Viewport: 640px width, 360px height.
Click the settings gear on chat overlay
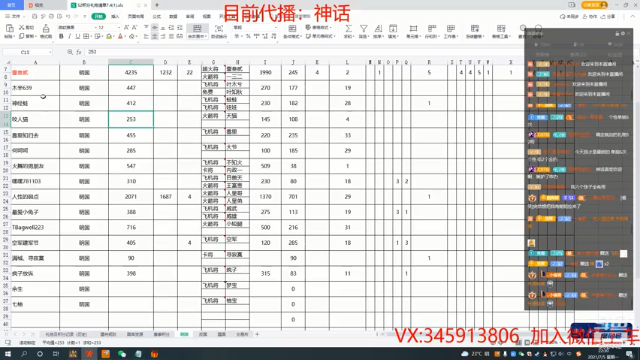point(623,33)
